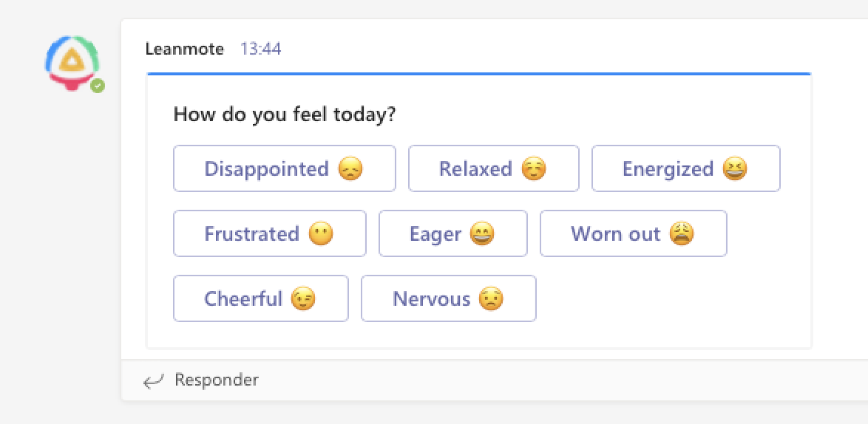Select the Frustrated mood button
Viewport: 868px width, 424px height.
pyautogui.click(x=269, y=234)
